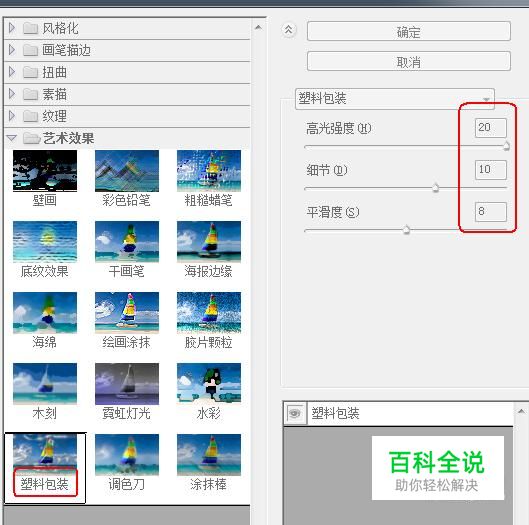Screen dimensions: 529x525
Task: Expand the 纹理 filter folder
Action: (x=12, y=116)
